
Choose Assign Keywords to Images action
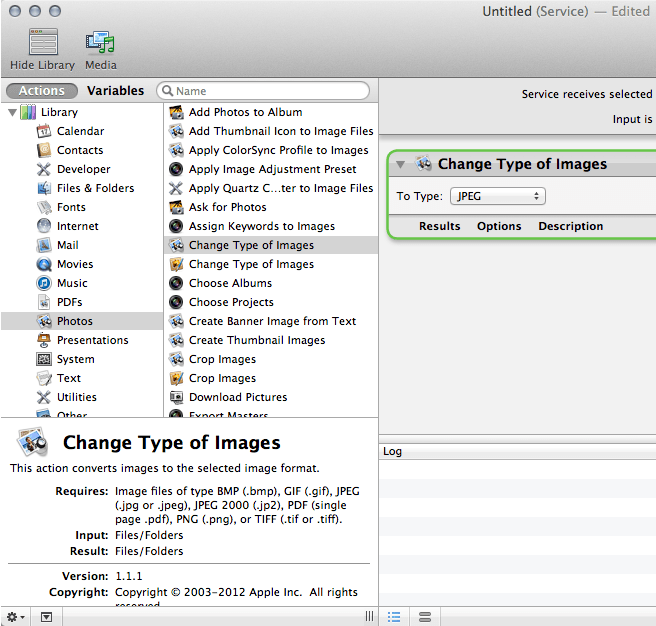(271, 226)
